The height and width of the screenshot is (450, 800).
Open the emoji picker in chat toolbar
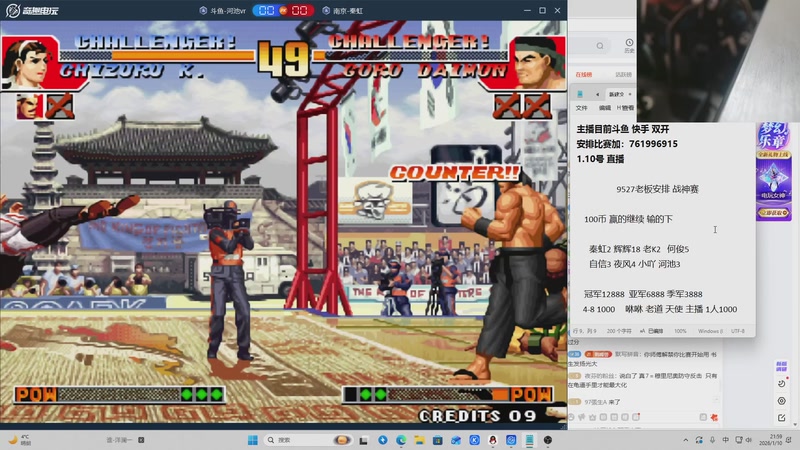[571, 417]
